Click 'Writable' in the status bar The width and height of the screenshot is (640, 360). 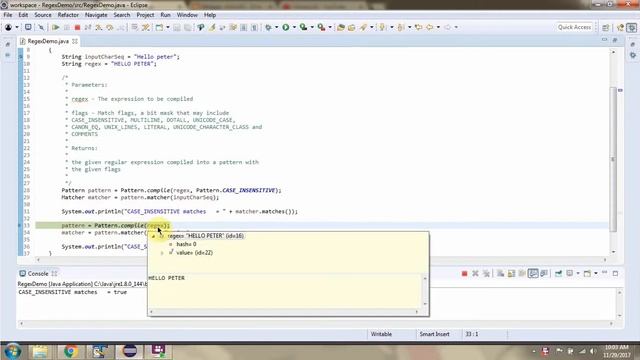pyautogui.click(x=381, y=334)
